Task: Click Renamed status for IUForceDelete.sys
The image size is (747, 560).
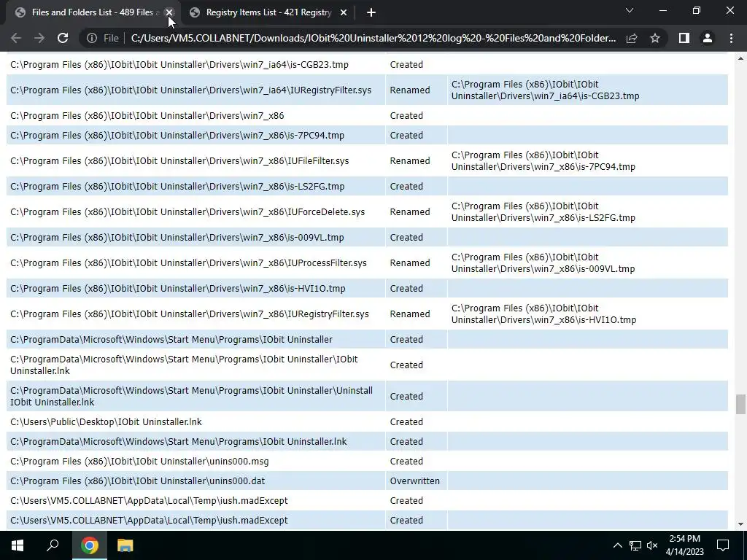Action: [410, 212]
